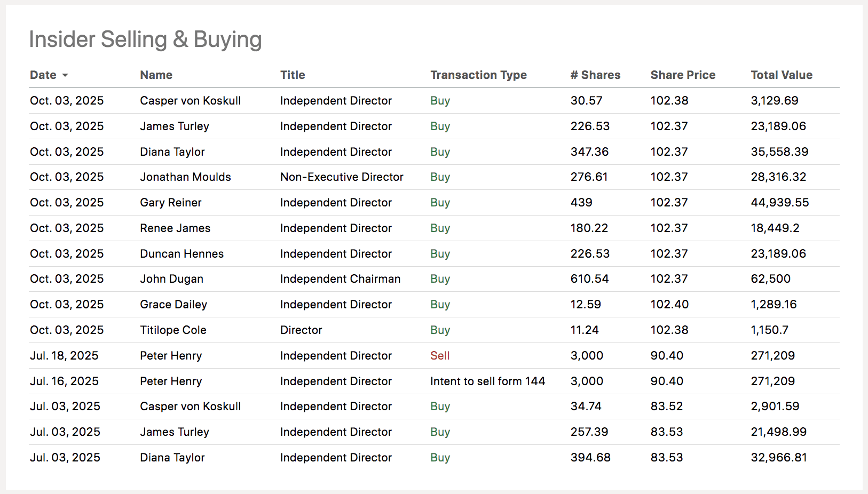This screenshot has height=494, width=868.
Task: Click the Date sort arrow icon
Action: pos(65,75)
